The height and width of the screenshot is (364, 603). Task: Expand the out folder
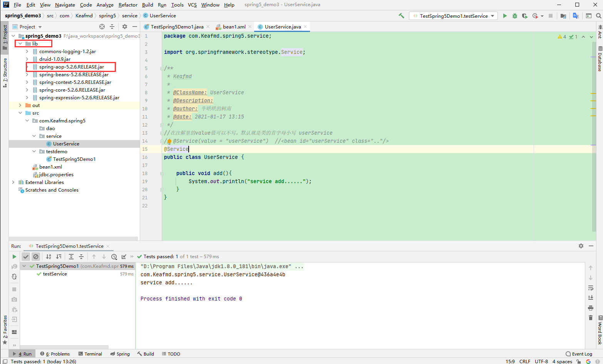[x=20, y=105]
